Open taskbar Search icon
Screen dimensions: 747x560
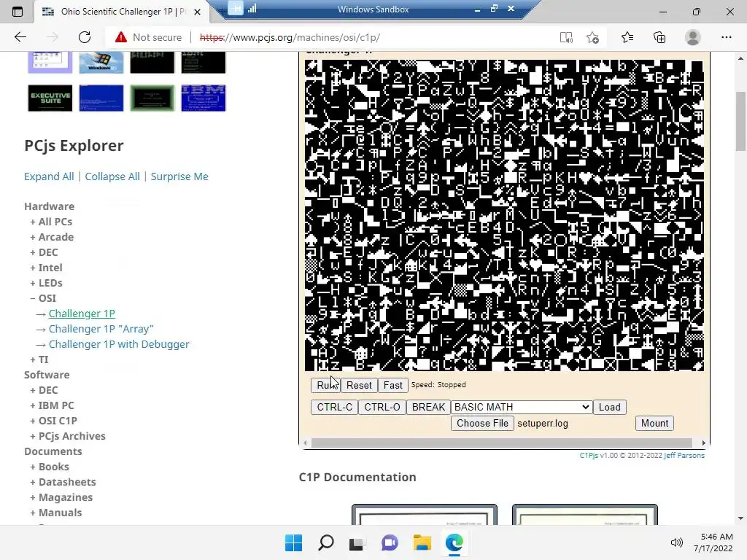point(326,542)
